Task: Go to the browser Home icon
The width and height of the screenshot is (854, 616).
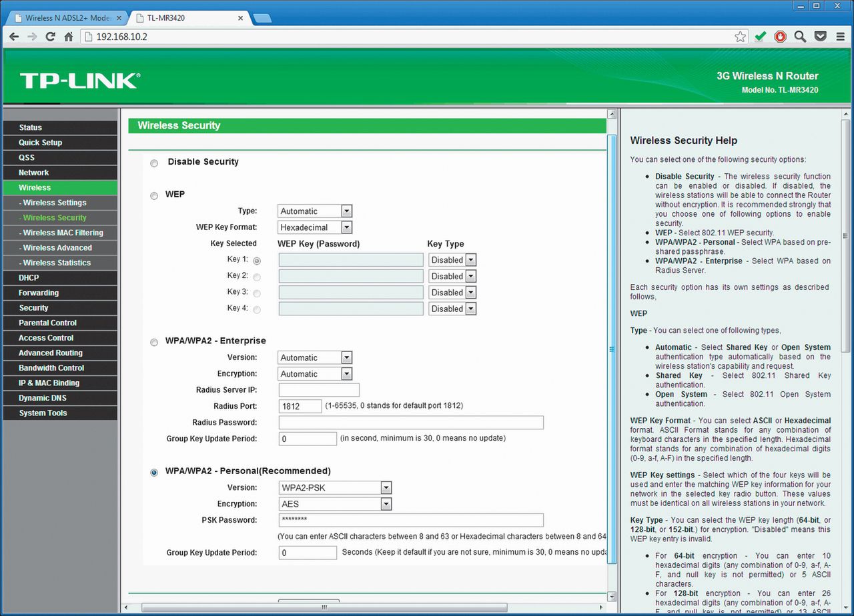Action: [x=68, y=37]
